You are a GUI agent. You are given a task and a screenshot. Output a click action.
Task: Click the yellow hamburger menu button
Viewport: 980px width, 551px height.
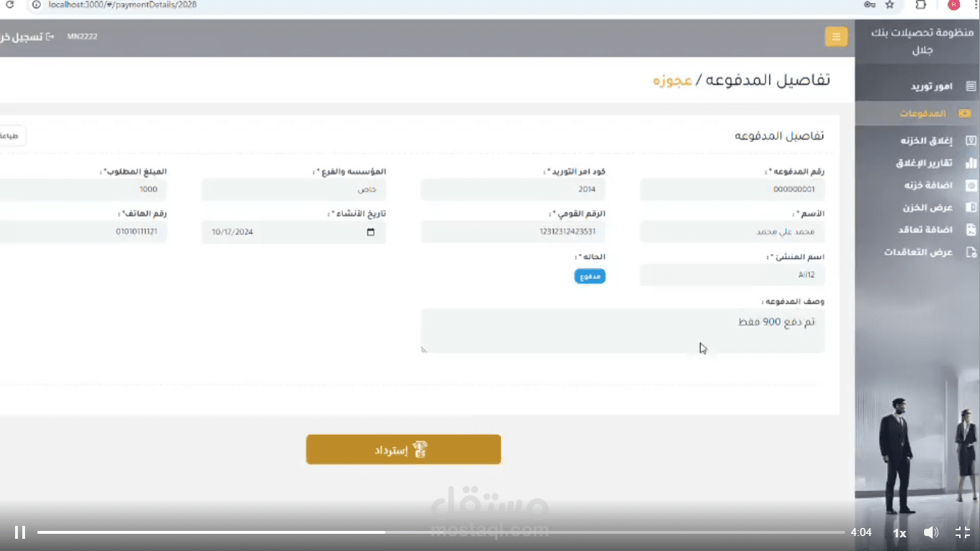836,37
